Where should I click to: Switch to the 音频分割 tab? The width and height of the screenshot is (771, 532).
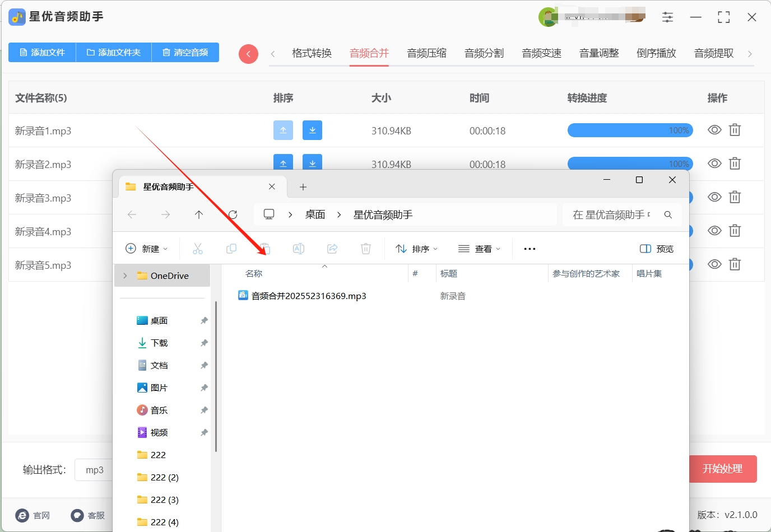484,53
